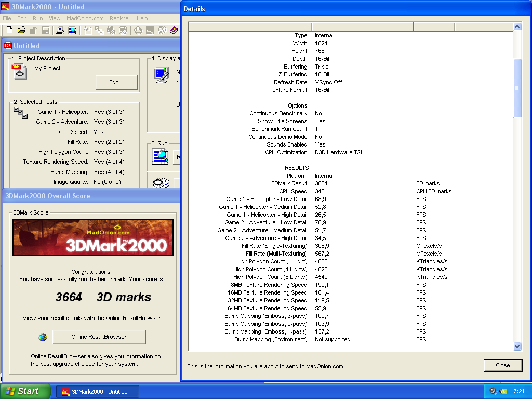Click the Online ResultBrowser button

coord(99,337)
